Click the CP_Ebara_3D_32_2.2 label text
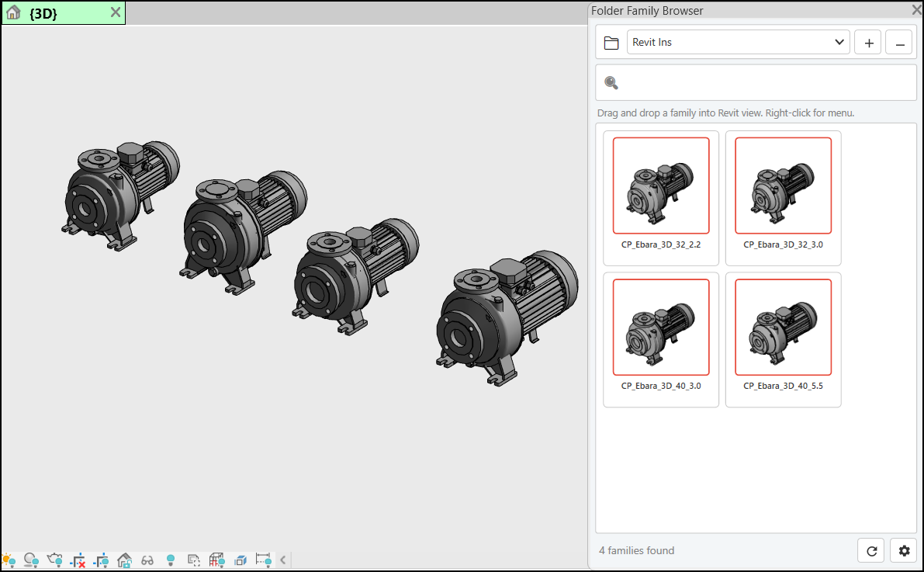The height and width of the screenshot is (572, 924). (661, 244)
